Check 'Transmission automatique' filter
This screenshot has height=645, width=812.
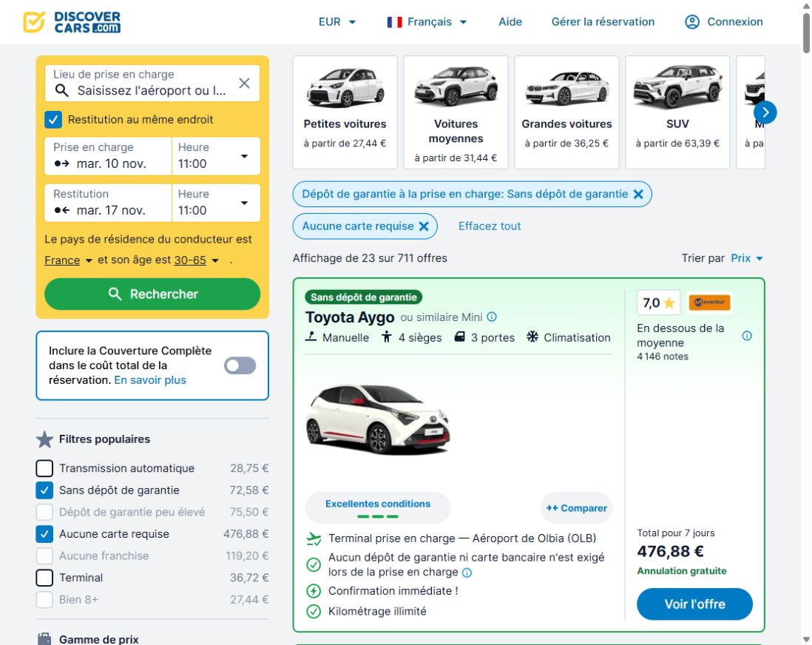click(x=44, y=468)
